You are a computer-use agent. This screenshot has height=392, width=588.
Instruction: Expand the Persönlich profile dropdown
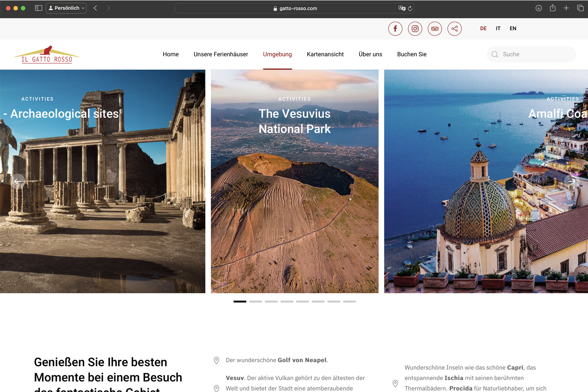tap(66, 8)
